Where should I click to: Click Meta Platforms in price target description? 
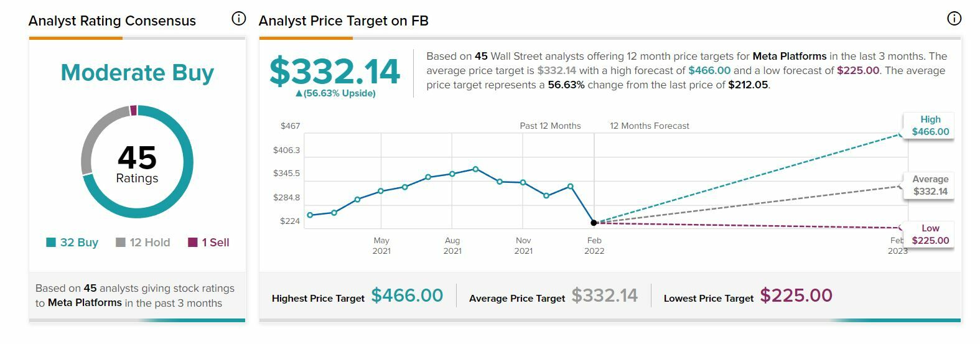click(789, 56)
